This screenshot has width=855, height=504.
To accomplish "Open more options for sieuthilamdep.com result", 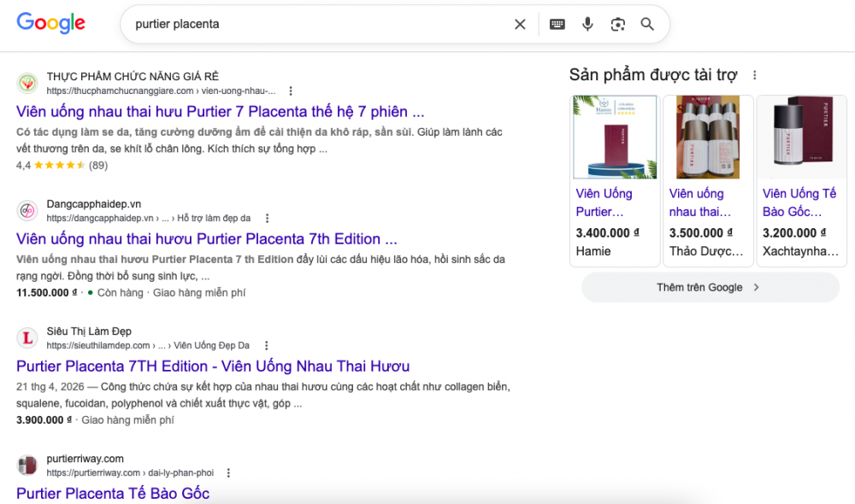I will [266, 345].
